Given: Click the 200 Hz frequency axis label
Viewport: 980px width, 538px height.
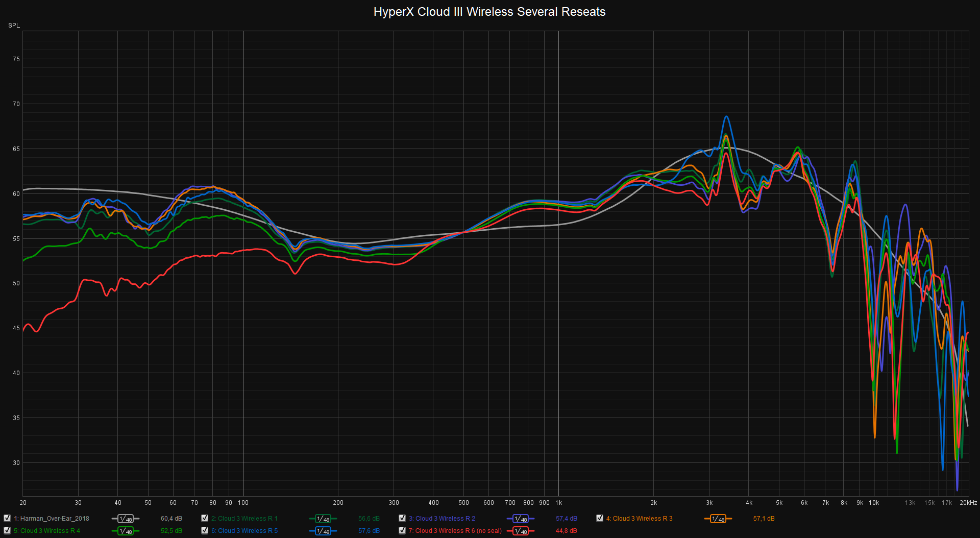Looking at the screenshot, I should 338,502.
